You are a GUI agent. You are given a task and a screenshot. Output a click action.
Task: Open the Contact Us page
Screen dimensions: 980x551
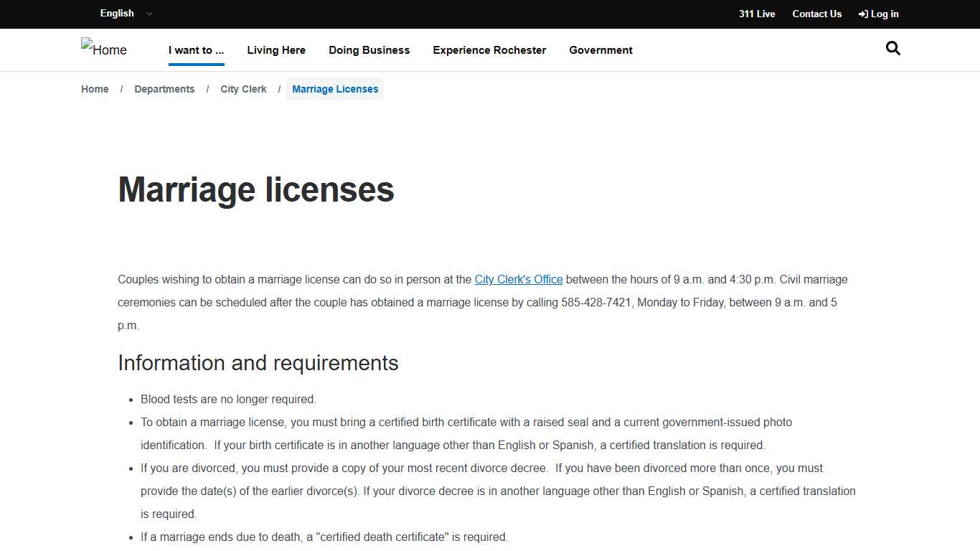click(x=817, y=14)
